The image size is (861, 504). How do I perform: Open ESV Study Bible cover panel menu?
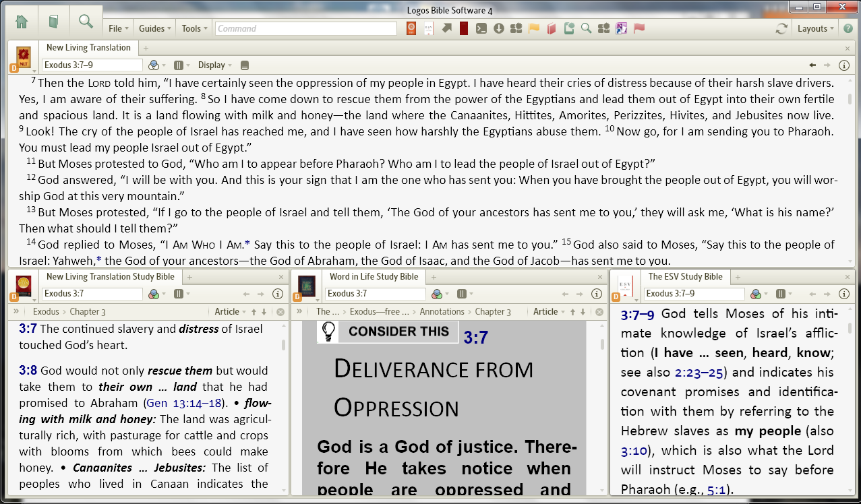click(626, 286)
